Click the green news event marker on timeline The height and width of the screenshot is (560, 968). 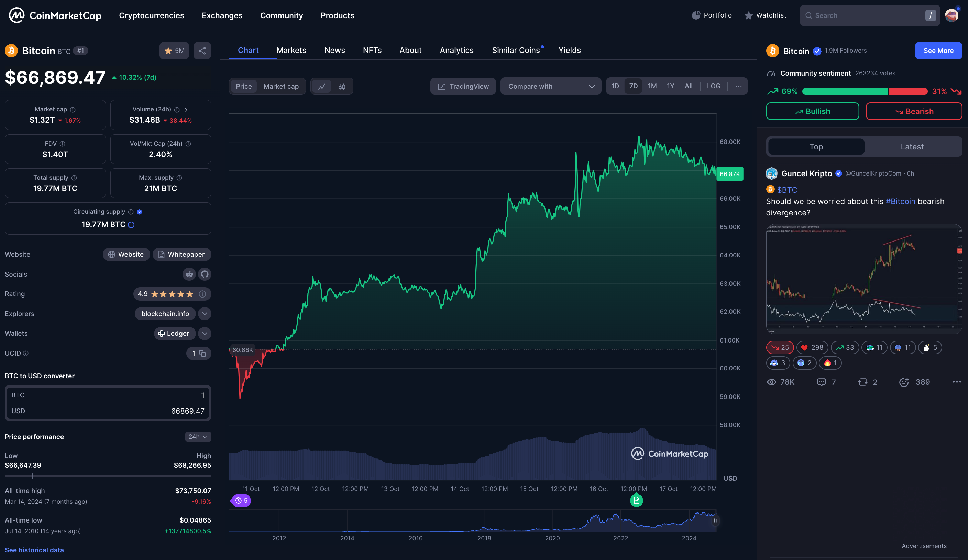point(636,501)
